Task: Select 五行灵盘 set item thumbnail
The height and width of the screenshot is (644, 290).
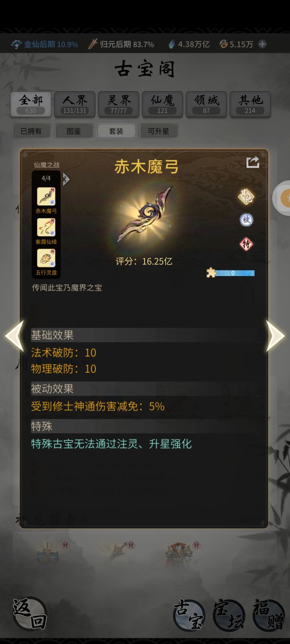Action: (x=46, y=258)
